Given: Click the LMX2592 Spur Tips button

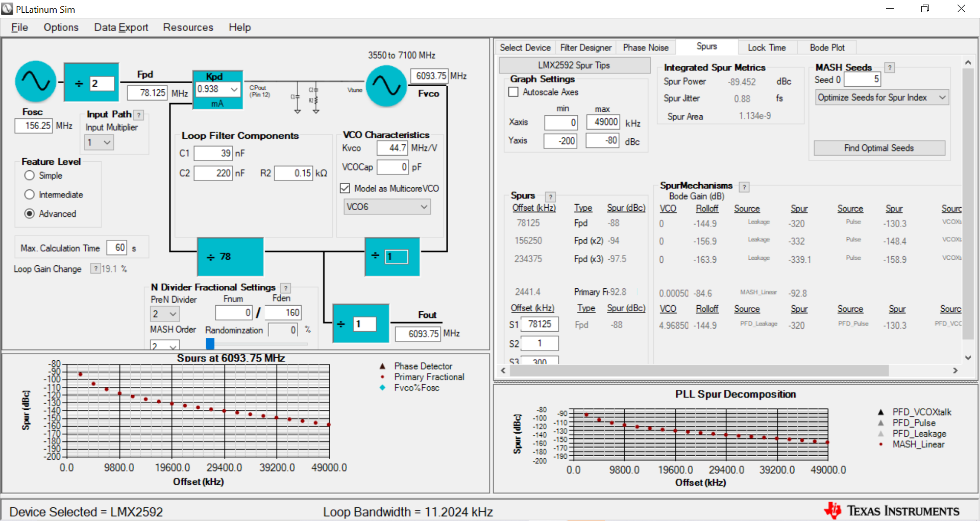Looking at the screenshot, I should click(574, 65).
